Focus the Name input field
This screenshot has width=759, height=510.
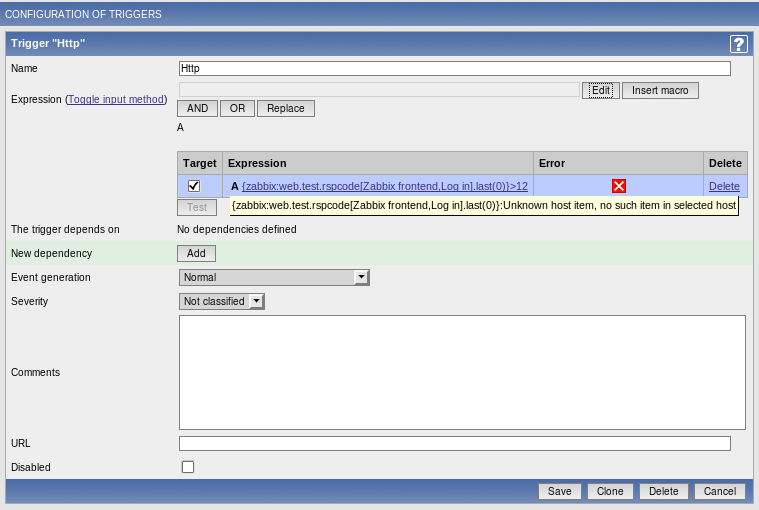tap(455, 68)
